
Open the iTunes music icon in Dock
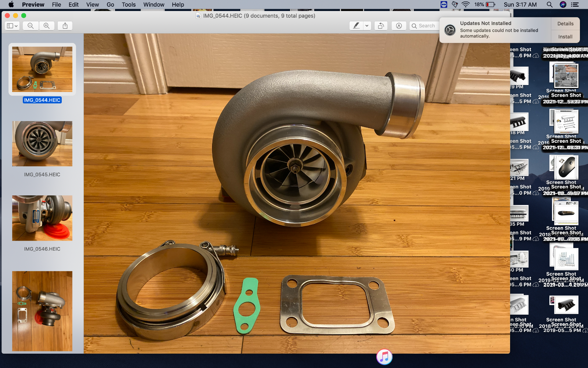tap(384, 357)
